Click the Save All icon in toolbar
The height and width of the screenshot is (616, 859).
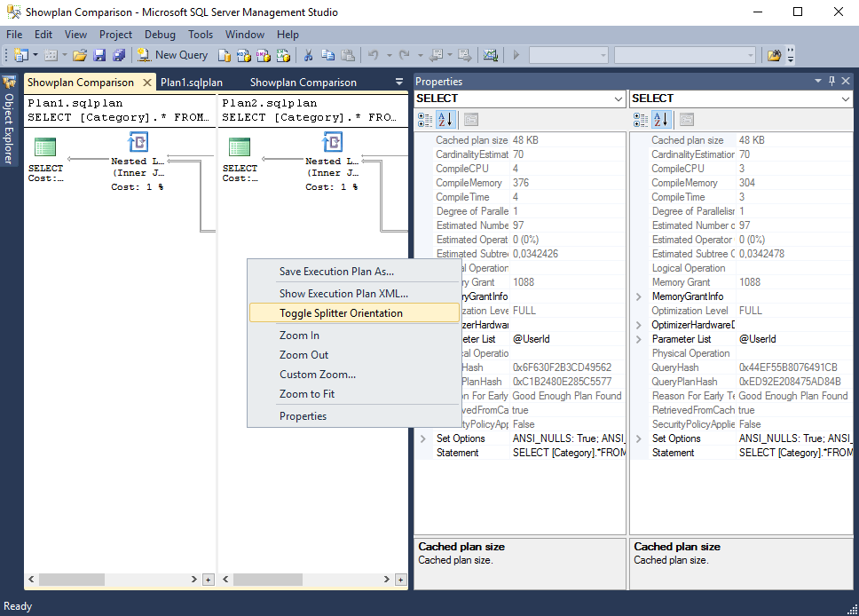[118, 55]
